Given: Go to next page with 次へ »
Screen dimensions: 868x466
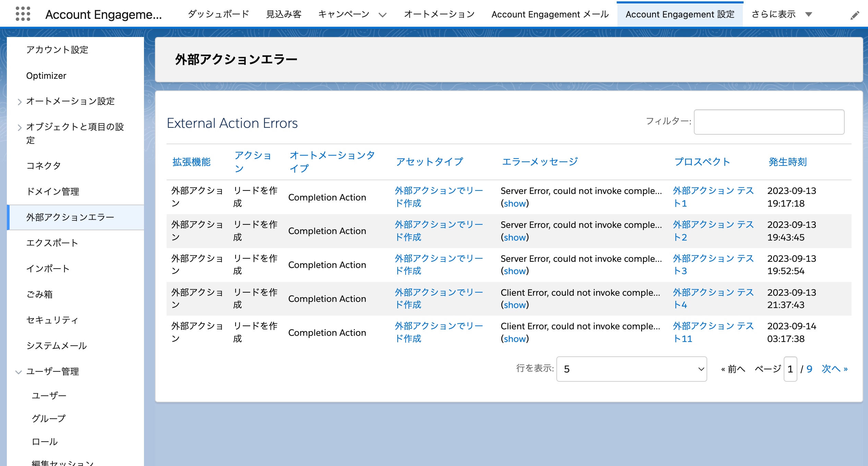Looking at the screenshot, I should tap(834, 369).
